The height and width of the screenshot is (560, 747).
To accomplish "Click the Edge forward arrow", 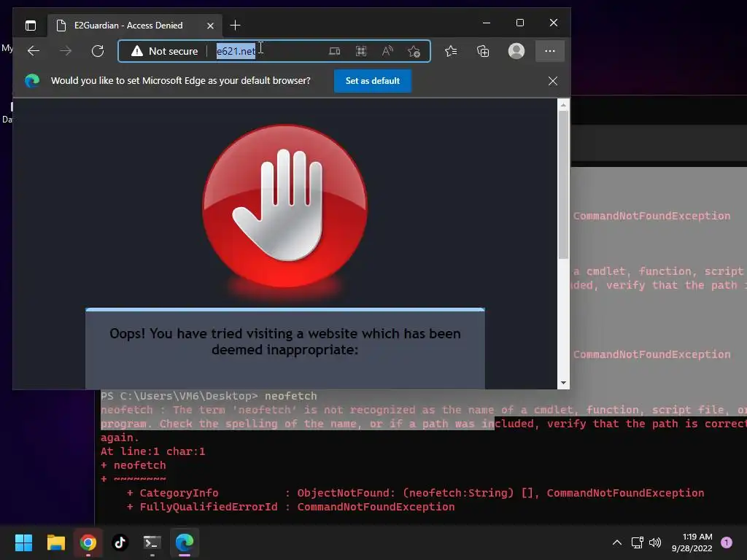I will (x=66, y=51).
